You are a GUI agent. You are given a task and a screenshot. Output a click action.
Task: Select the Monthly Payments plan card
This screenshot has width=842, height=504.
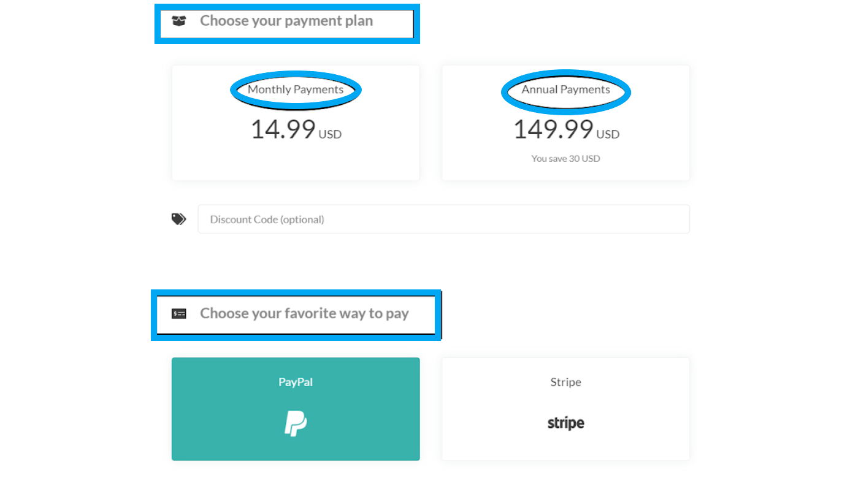pyautogui.click(x=296, y=123)
